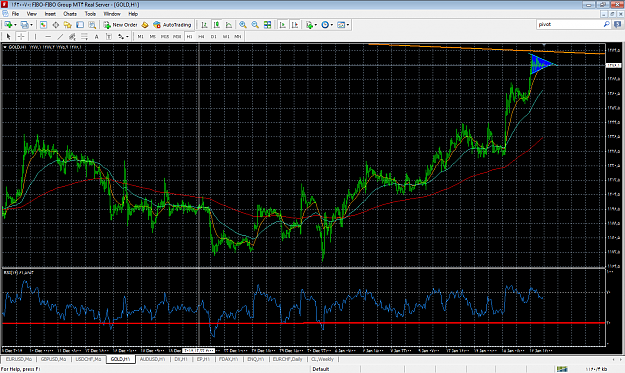Show the Data Window panel
Viewport: 625px width, 373px height.
(55, 25)
